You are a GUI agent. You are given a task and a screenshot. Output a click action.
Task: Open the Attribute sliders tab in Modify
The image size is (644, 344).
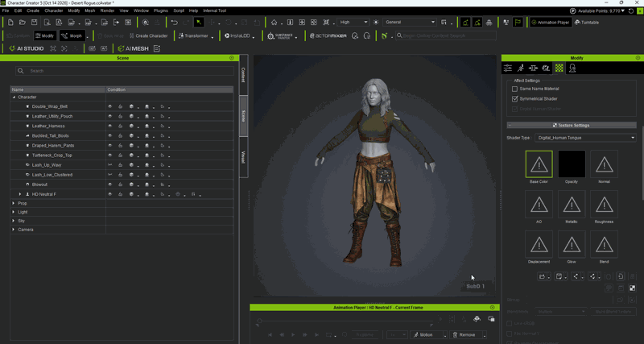pyautogui.click(x=508, y=68)
